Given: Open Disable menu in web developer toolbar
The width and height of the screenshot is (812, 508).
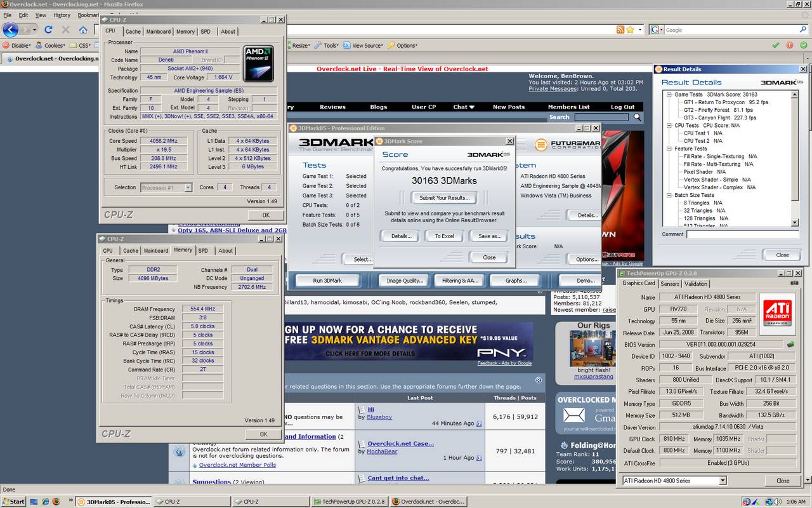Looking at the screenshot, I should point(16,45).
